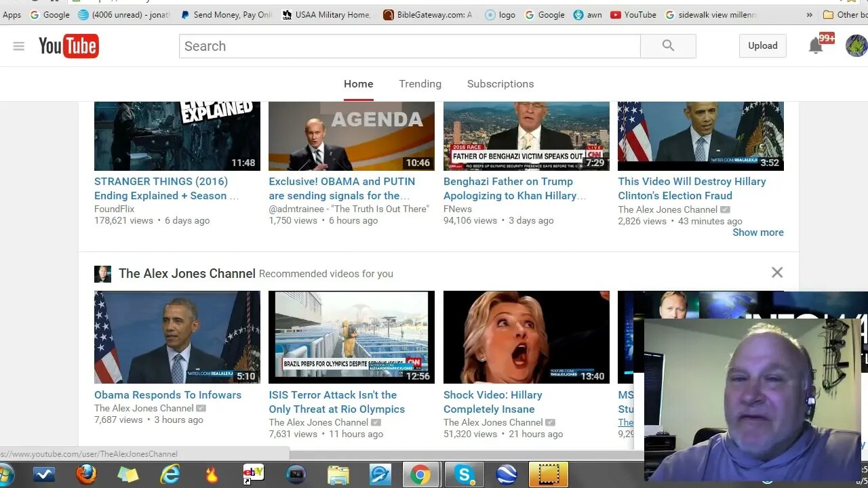Open the account avatar menu
This screenshot has width=868, height=488.
(x=856, y=45)
